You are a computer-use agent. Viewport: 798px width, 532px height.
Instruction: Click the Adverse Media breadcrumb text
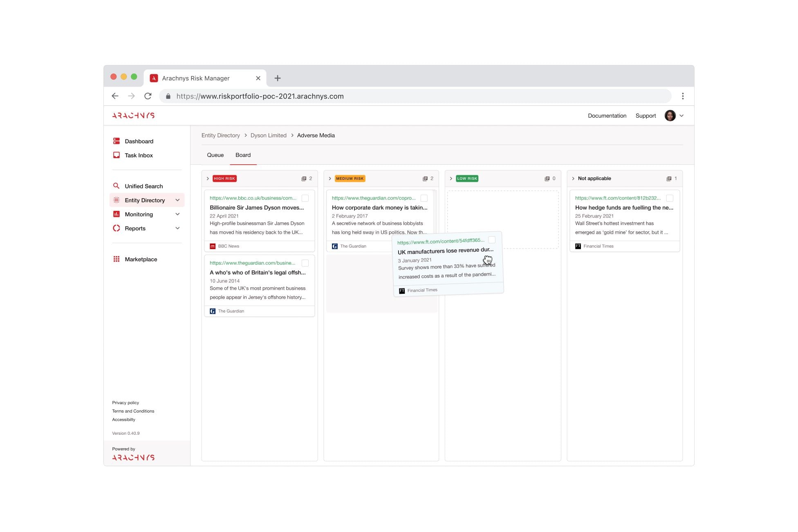[316, 135]
